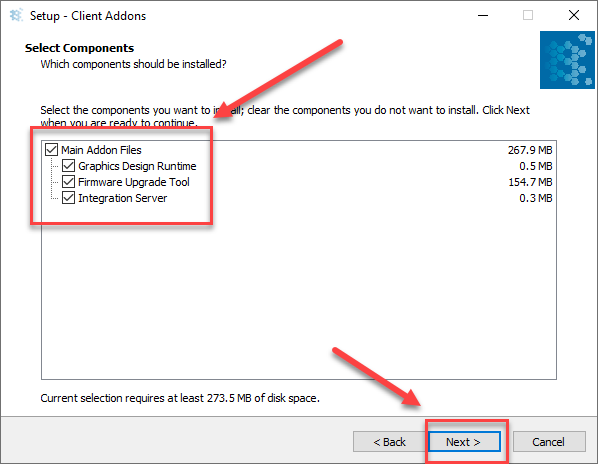The width and height of the screenshot is (598, 464).
Task: Select the Graphics Design Runtime label
Action: pyautogui.click(x=137, y=166)
